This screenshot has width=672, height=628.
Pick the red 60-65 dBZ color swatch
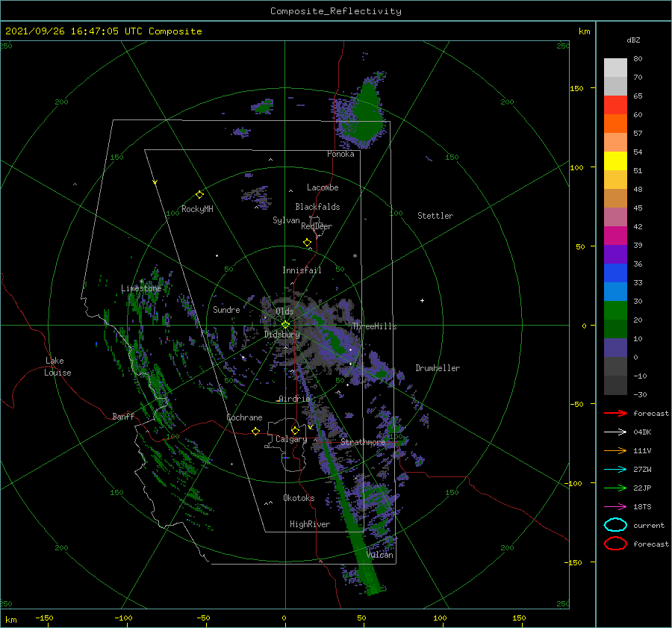(x=615, y=105)
